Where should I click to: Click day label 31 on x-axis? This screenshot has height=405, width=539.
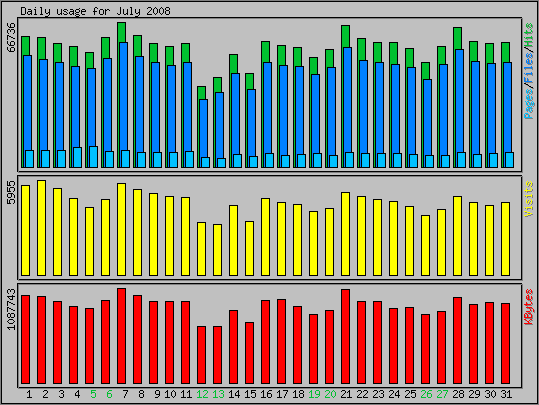[x=506, y=394]
